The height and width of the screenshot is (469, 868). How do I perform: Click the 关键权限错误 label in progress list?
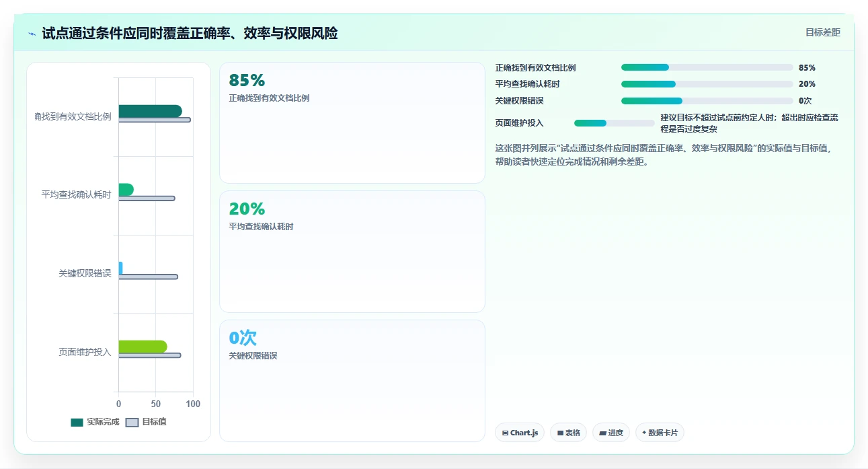519,101
